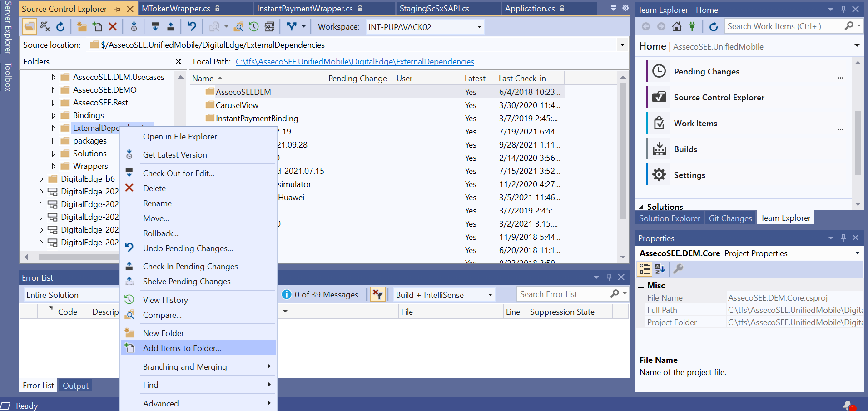Choose Add Items to Folder menu entry
The width and height of the screenshot is (868, 411).
pos(198,348)
